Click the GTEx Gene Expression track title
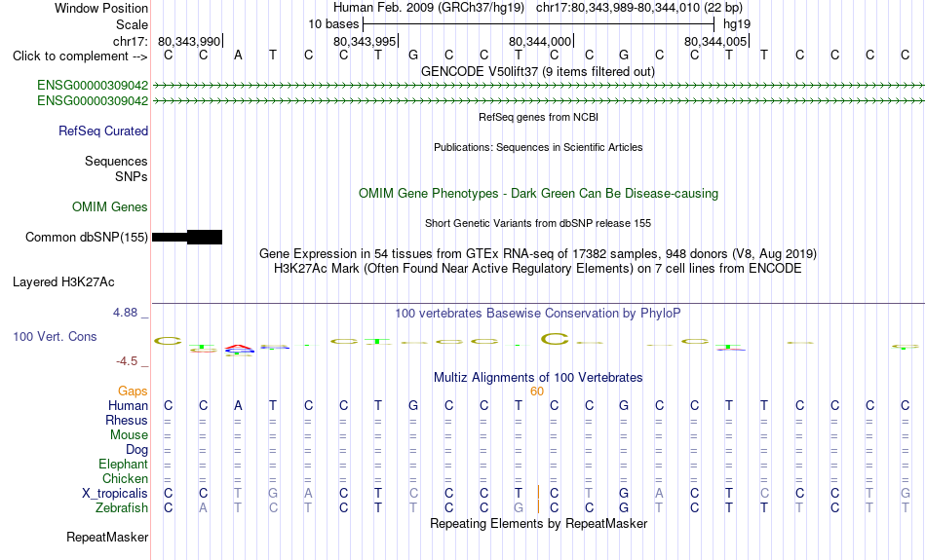The width and height of the screenshot is (926, 560). (538, 254)
